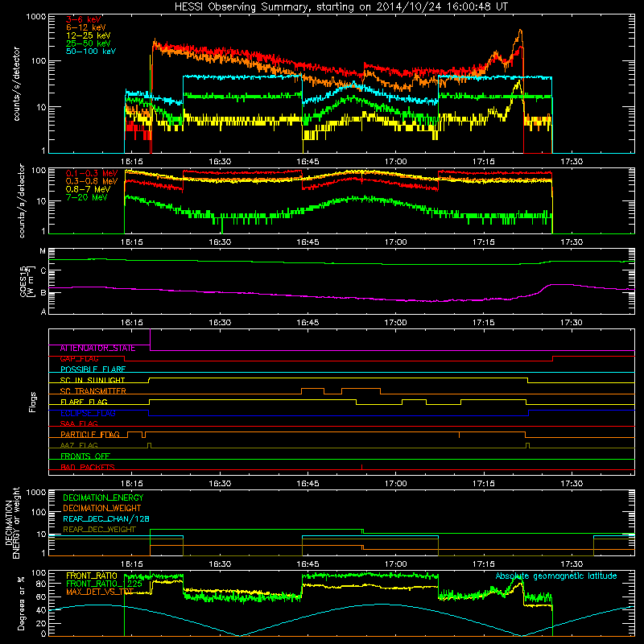Select the FLARE_FLAG label
Screen dimensions: 644x644
click(x=84, y=402)
